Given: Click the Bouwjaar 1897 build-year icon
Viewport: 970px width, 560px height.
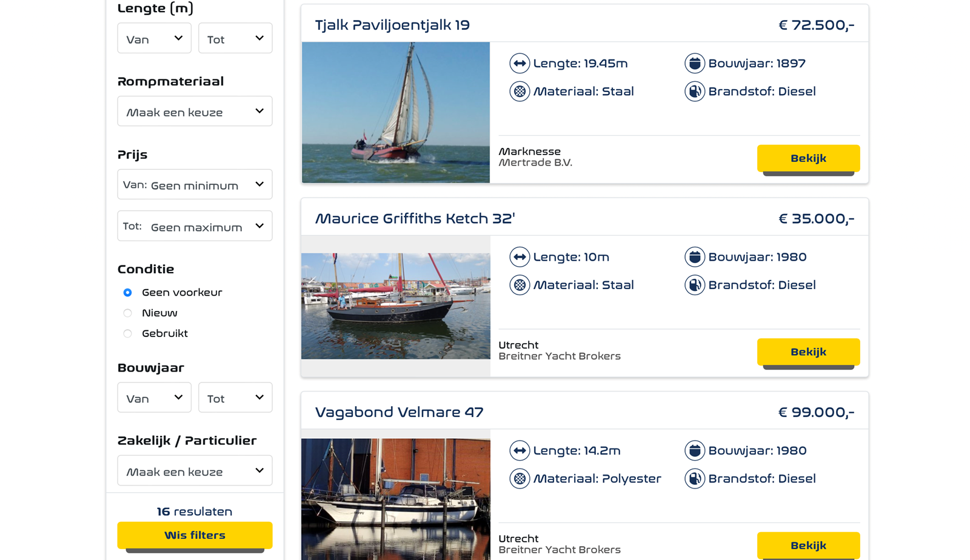Looking at the screenshot, I should pos(694,63).
